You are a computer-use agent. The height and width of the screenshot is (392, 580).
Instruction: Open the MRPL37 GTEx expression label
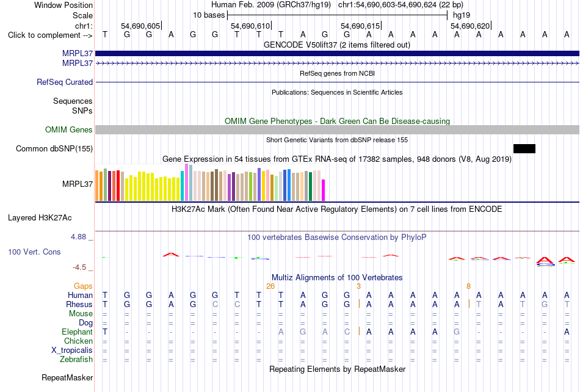point(78,184)
